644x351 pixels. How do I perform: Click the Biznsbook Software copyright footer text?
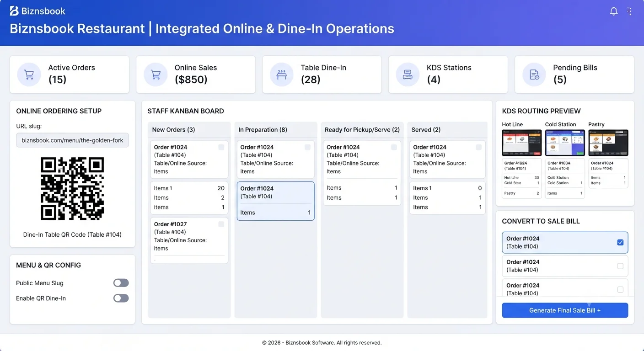tap(322, 343)
